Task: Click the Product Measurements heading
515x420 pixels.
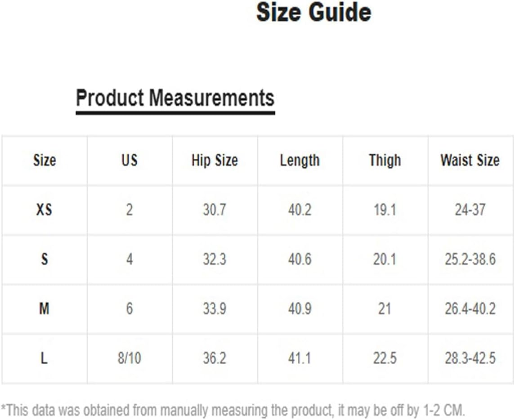Action: pyautogui.click(x=175, y=98)
